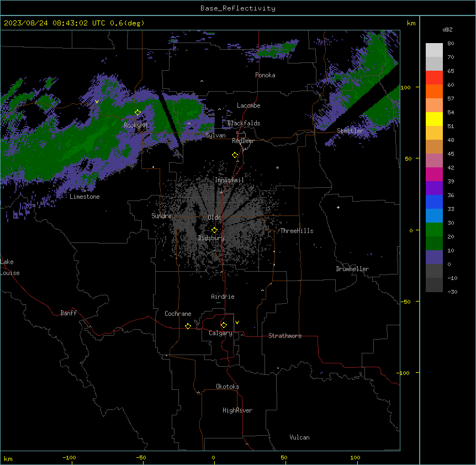The height and width of the screenshot is (465, 476).
Task: Click the dBZ legend heading
Action: coord(447,30)
